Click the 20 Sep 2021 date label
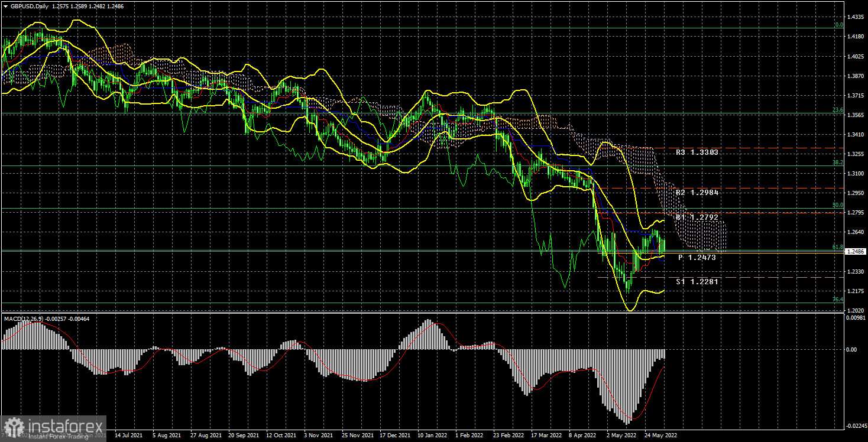 tap(242, 434)
